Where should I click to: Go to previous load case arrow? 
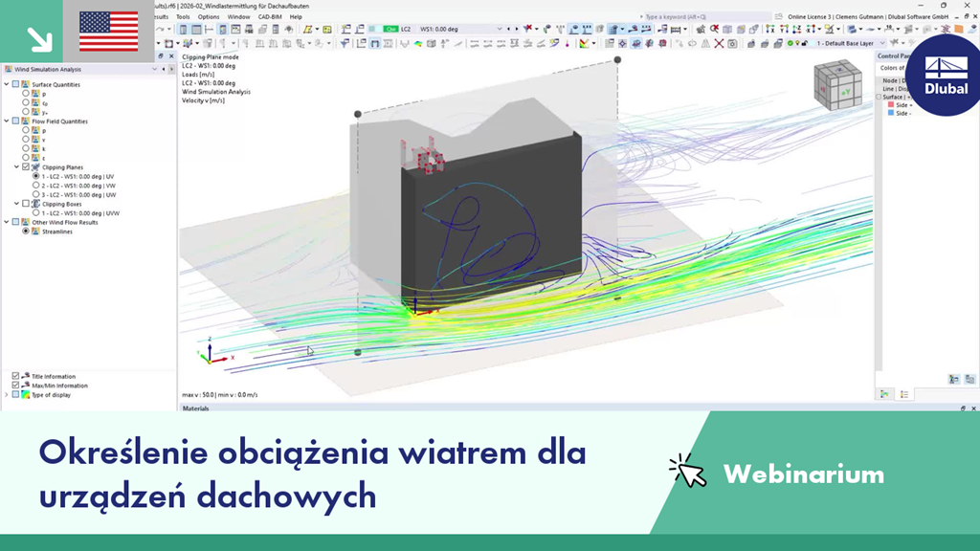click(509, 29)
